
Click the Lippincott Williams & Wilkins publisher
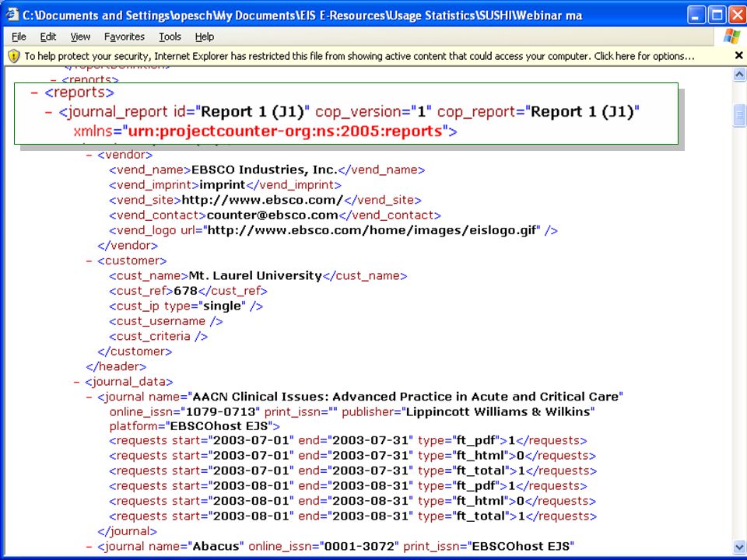(x=497, y=412)
